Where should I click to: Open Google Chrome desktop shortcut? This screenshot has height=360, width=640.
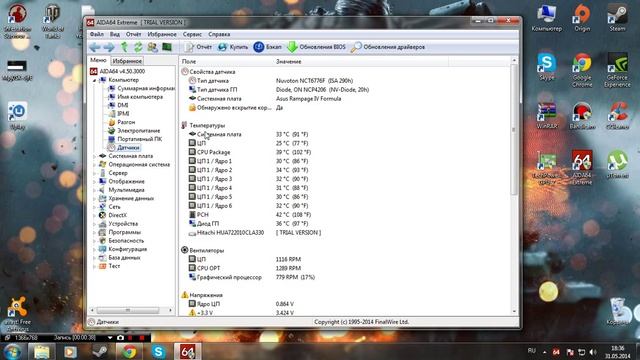582,70
